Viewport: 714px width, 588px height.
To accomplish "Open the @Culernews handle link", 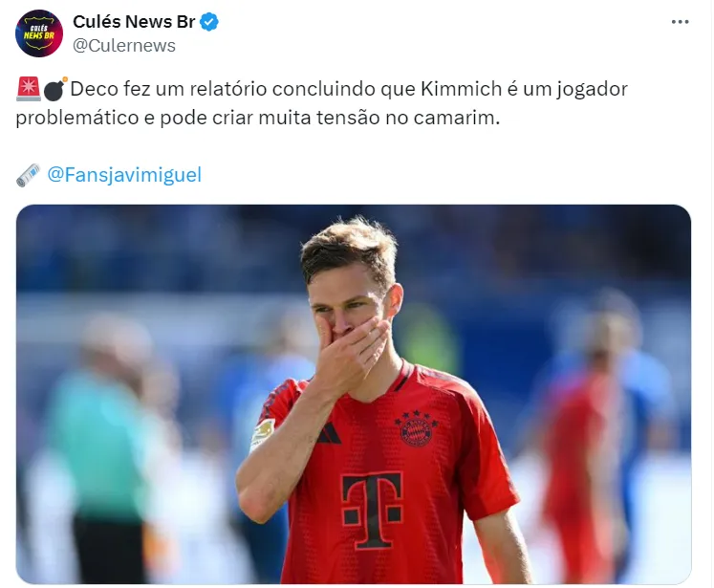I will [x=124, y=46].
